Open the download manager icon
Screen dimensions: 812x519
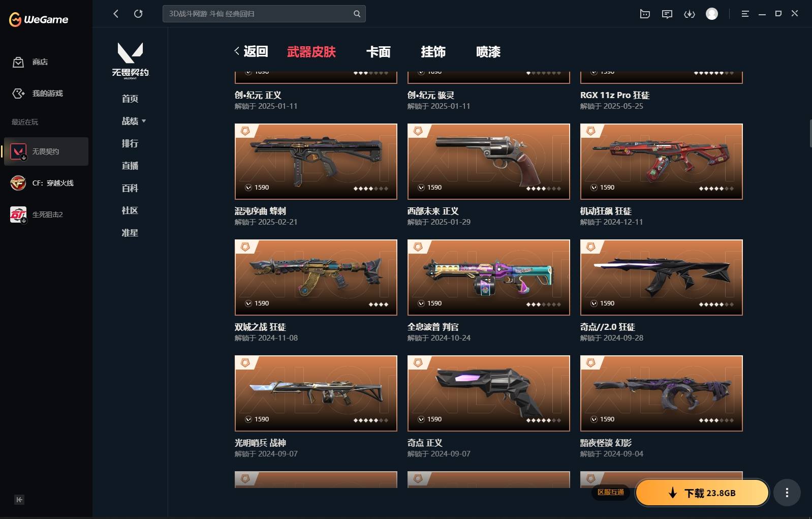pos(690,14)
